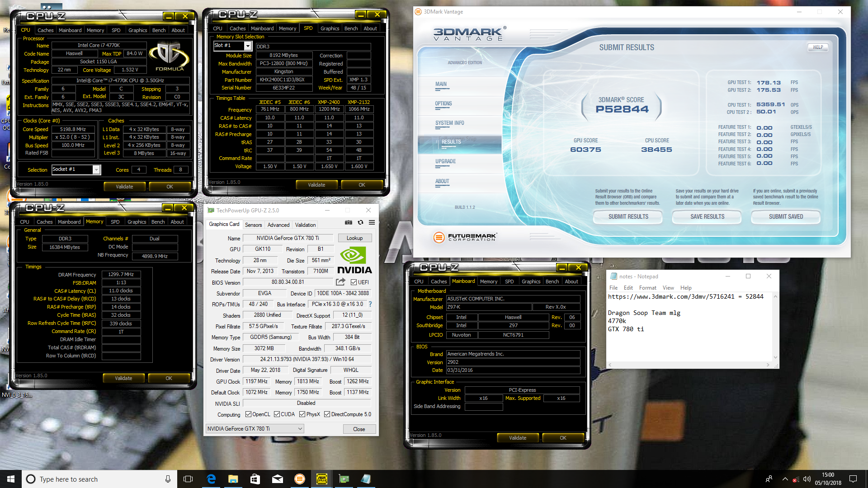The image size is (868, 488).
Task: Switch to the 3DMark Vantage taskbar icon
Action: [x=299, y=479]
